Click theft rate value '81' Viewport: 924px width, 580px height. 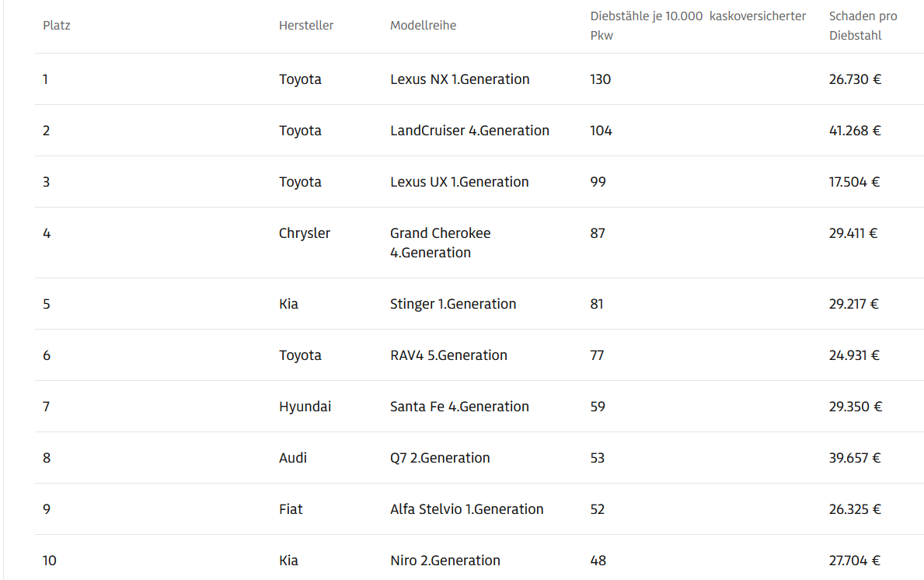596,303
